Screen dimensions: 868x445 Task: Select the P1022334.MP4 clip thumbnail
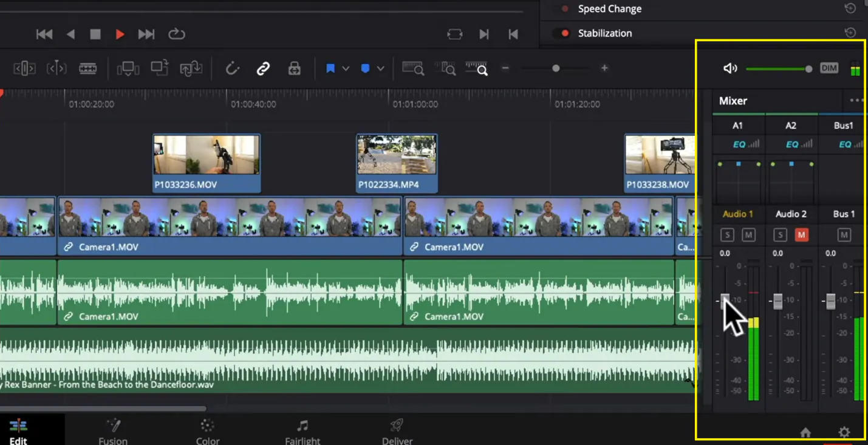(x=396, y=155)
